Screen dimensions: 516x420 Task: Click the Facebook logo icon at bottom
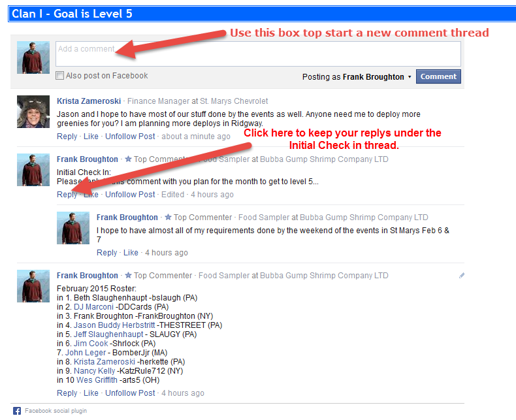[17, 411]
